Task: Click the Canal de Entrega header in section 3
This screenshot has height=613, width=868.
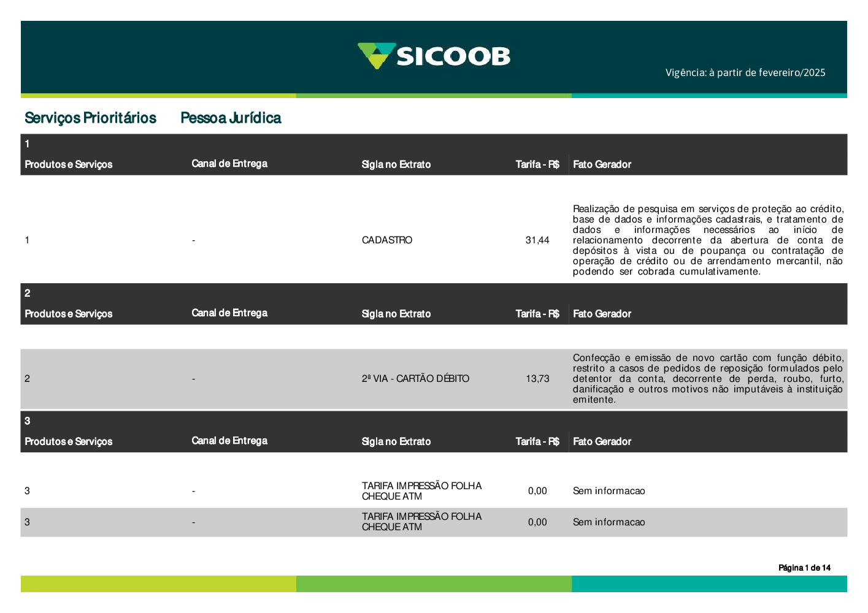Action: click(229, 441)
